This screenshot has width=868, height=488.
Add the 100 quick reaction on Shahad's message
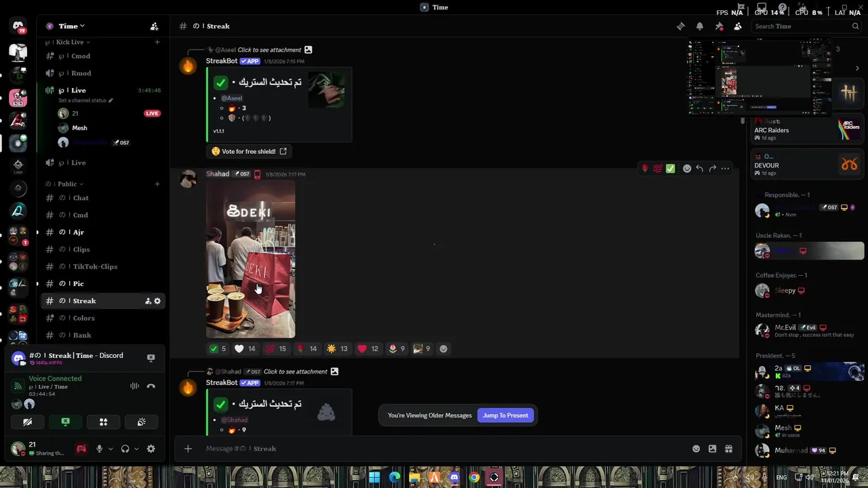coord(657,169)
